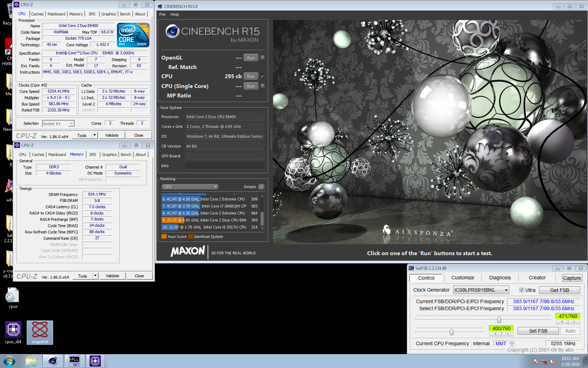Open the Socket #1 selection dropdown
The image size is (588, 368).
pos(58,123)
